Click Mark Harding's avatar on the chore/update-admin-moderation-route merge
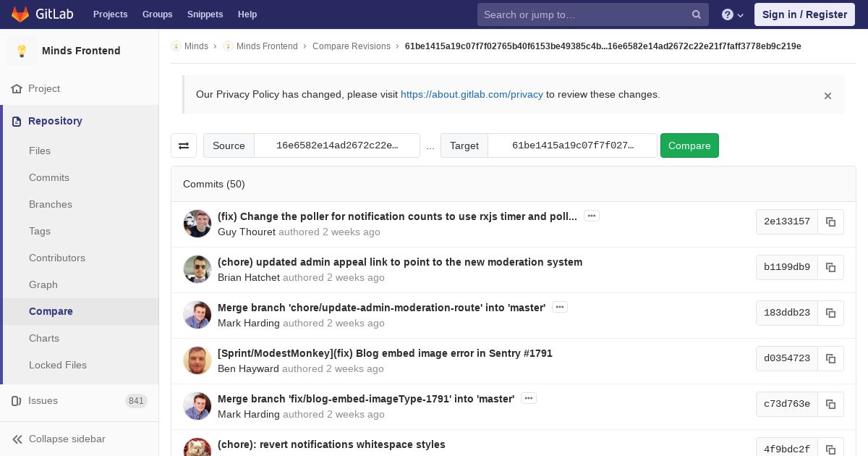The image size is (868, 456). pos(197,315)
